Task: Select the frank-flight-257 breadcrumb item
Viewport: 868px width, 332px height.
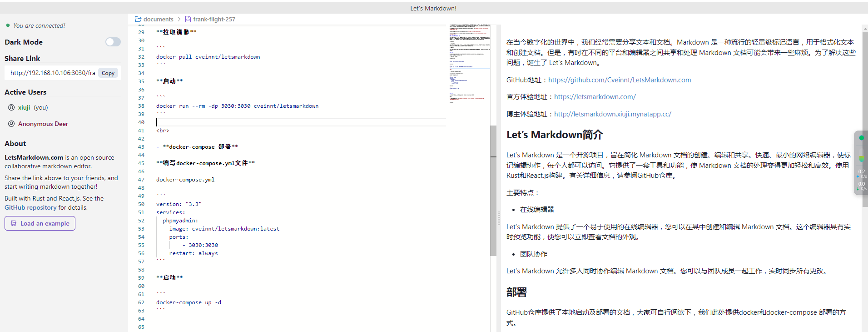Action: tap(214, 19)
